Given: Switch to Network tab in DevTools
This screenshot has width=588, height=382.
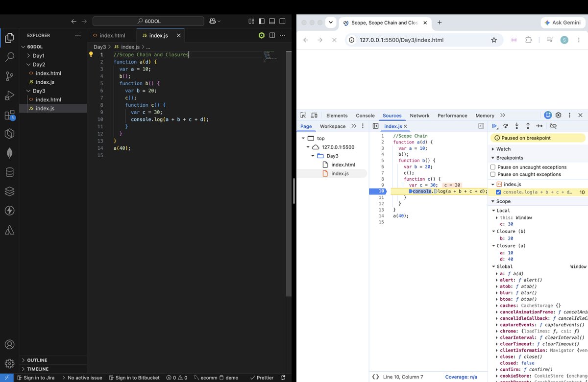Looking at the screenshot, I should tap(419, 116).
